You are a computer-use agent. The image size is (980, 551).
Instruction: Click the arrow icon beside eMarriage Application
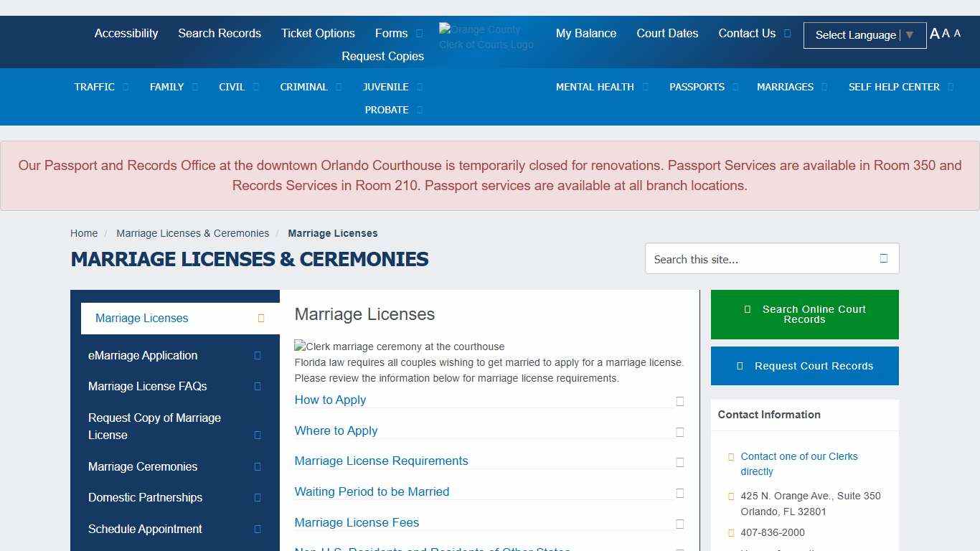click(x=258, y=356)
